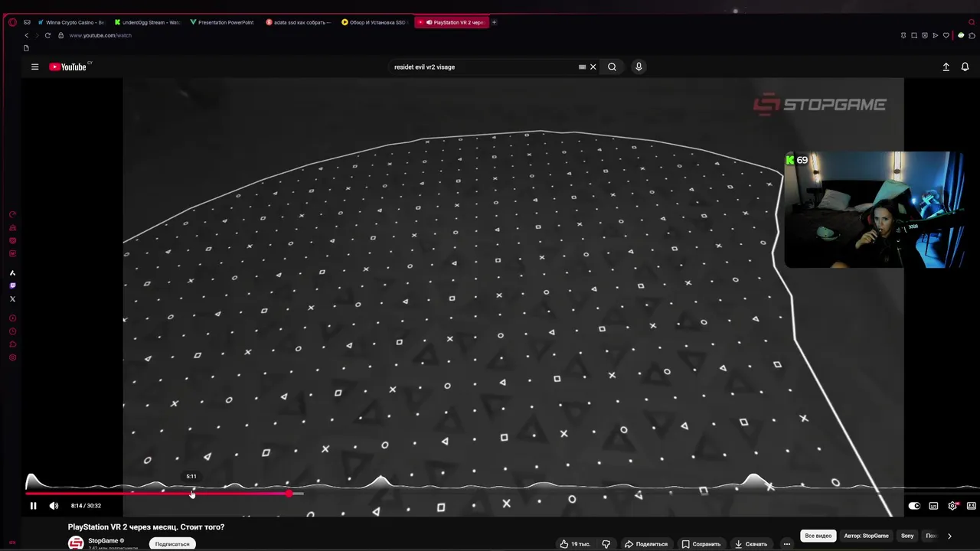Image resolution: width=980 pixels, height=551 pixels.
Task: Go to the YouTube home logo
Action: click(68, 67)
